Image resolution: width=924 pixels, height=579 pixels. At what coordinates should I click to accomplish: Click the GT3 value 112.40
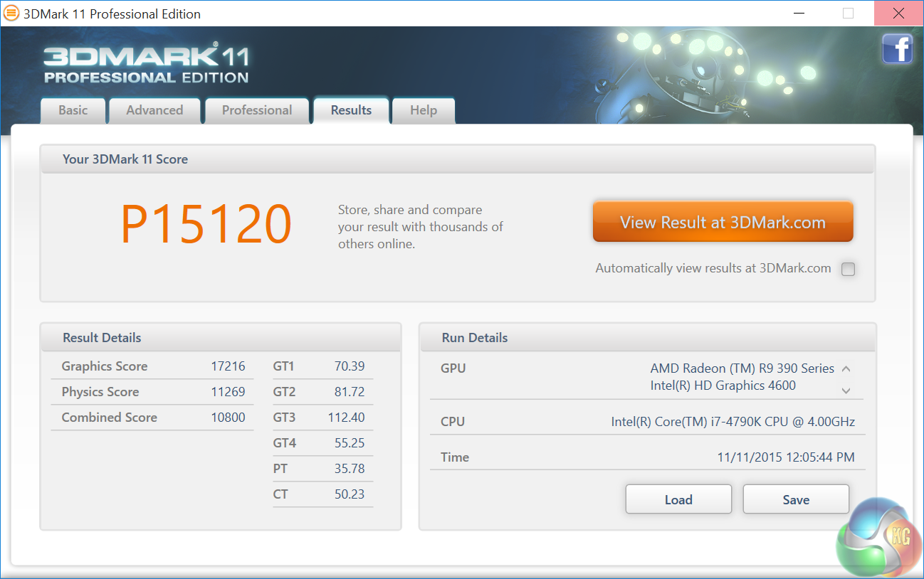tap(346, 418)
